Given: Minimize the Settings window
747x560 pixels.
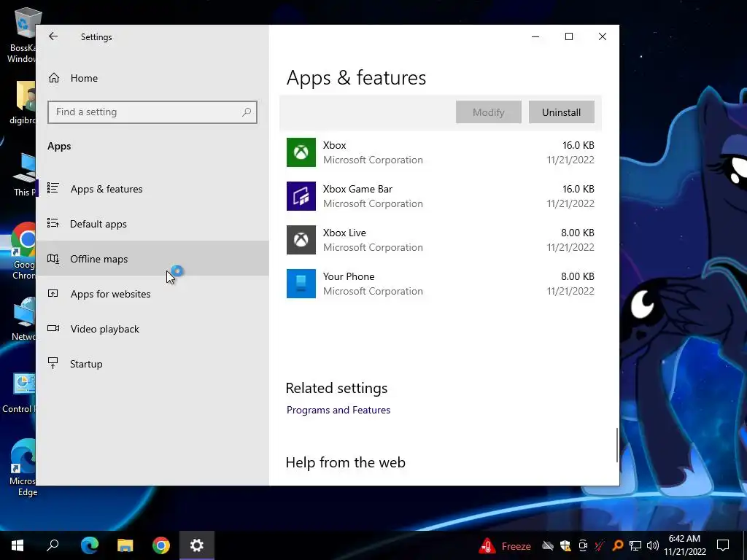Looking at the screenshot, I should (x=535, y=36).
